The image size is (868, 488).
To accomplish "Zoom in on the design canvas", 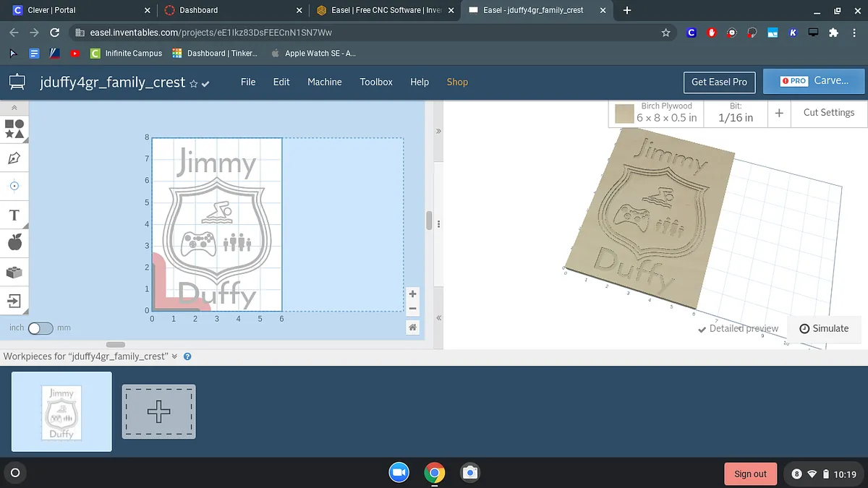I will click(412, 294).
